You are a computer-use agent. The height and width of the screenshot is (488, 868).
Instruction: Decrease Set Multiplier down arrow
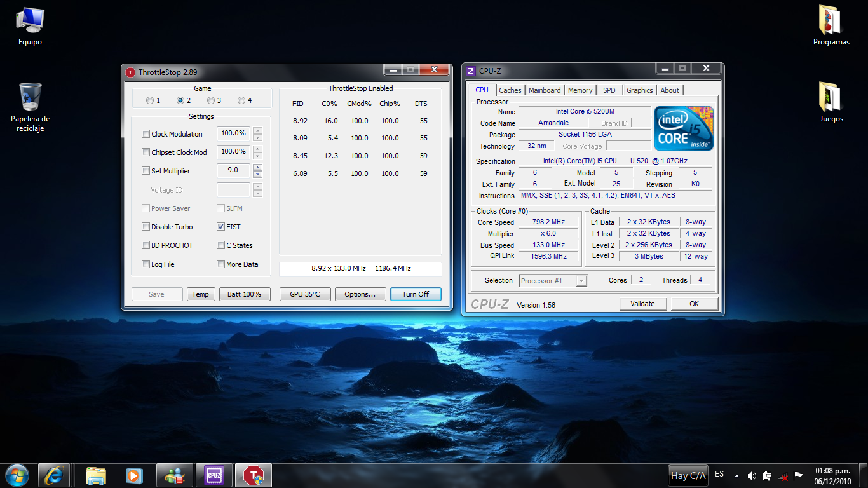[x=257, y=174]
